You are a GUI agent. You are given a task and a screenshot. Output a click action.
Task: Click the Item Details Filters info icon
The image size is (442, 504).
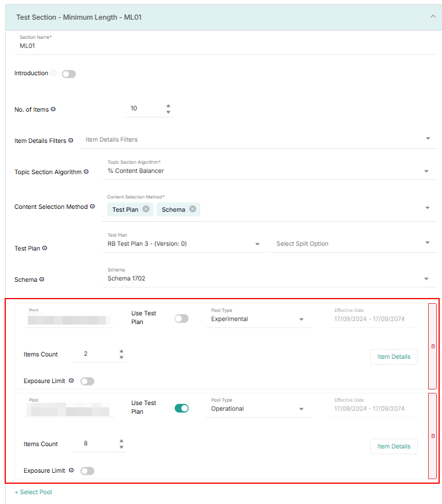point(71,141)
